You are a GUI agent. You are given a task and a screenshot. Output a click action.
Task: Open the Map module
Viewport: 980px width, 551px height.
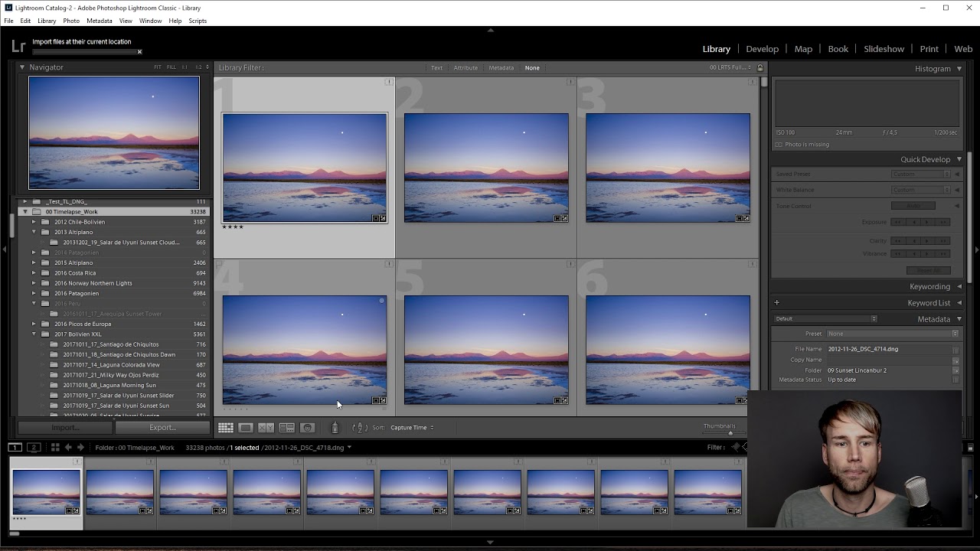click(x=803, y=49)
